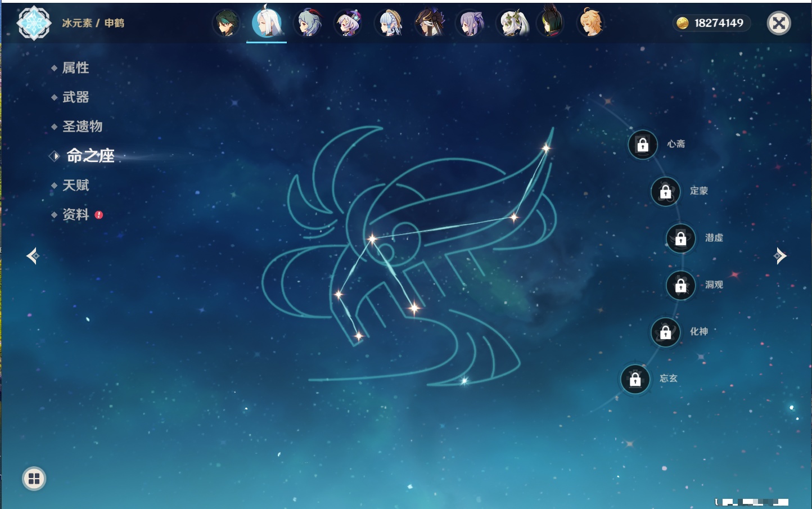Click the Mora balance 18274149
The image size is (812, 509).
[x=712, y=23]
